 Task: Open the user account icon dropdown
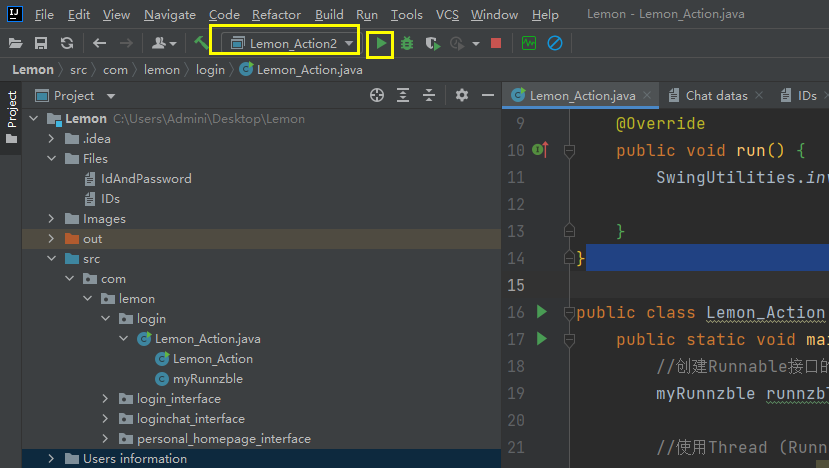(164, 43)
